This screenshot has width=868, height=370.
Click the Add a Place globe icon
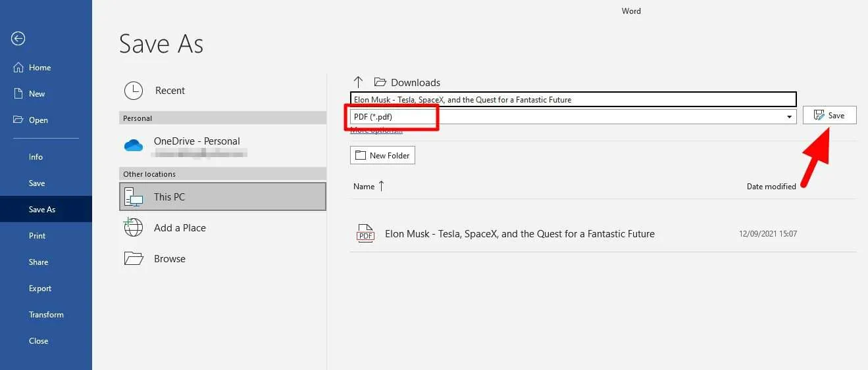134,227
